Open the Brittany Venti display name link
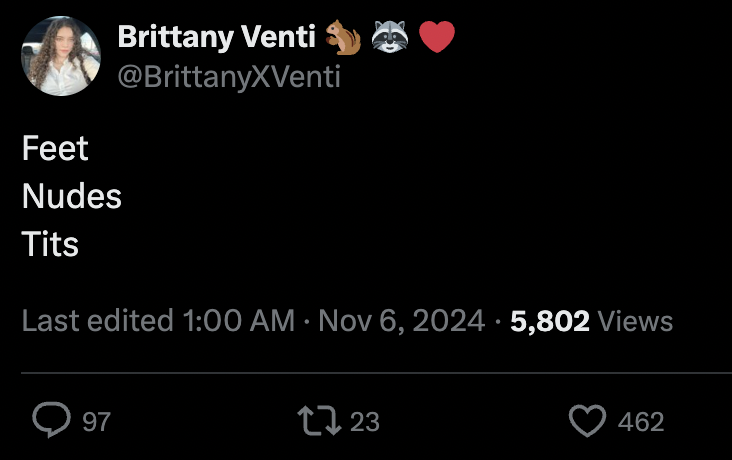Image resolution: width=732 pixels, height=460 pixels. coord(217,36)
